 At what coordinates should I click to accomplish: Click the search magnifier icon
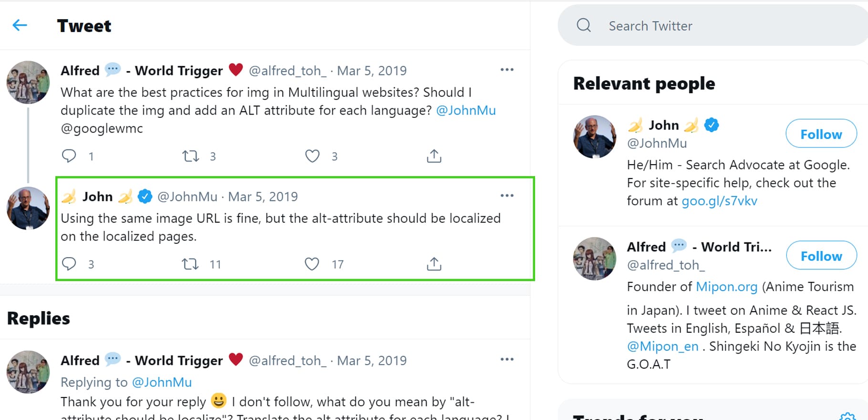(584, 25)
